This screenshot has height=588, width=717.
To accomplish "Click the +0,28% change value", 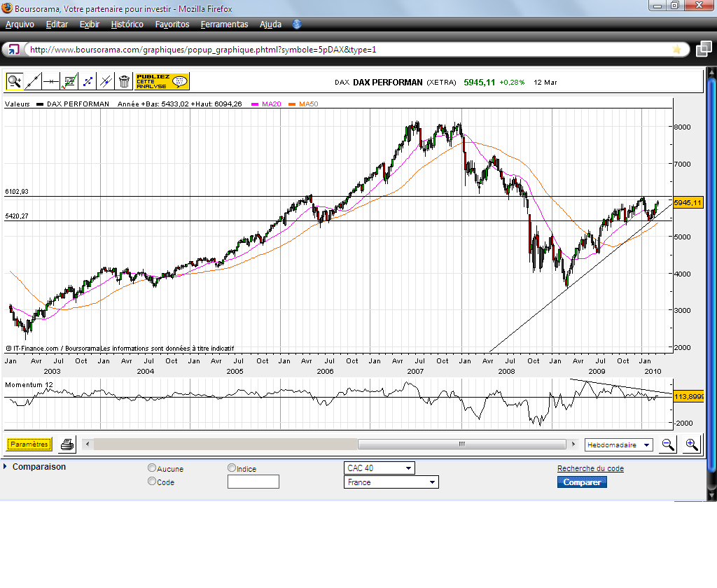I will pos(512,83).
